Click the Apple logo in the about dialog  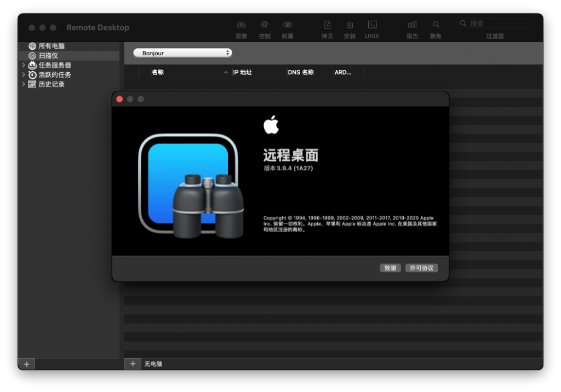(271, 124)
